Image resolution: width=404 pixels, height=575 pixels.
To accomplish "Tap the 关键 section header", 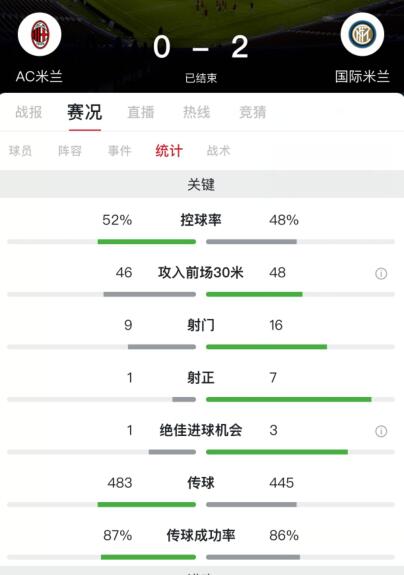I will (x=202, y=184).
